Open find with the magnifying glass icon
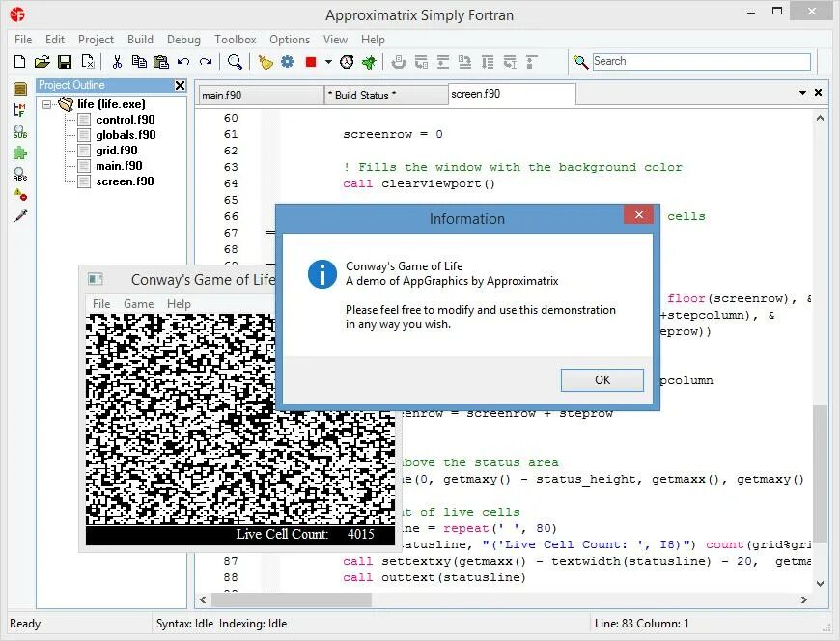 click(235, 62)
